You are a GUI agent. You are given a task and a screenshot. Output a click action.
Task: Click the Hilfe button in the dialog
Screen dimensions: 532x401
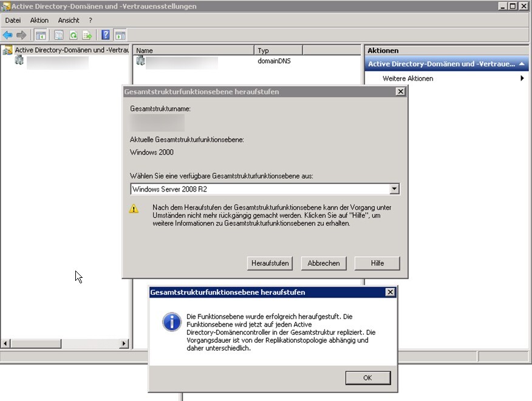377,263
